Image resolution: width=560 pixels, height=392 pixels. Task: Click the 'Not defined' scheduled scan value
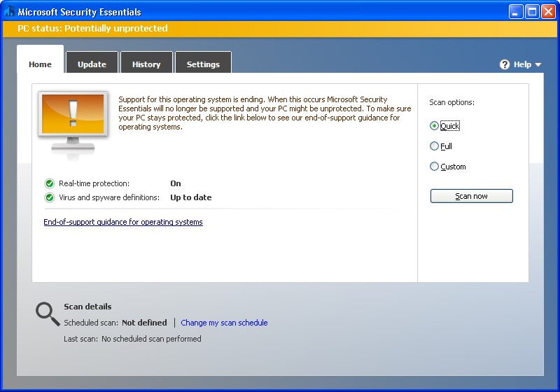(x=144, y=323)
